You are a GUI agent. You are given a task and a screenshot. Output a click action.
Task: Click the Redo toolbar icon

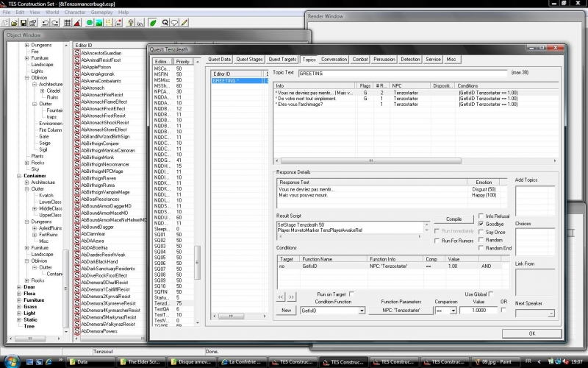[54, 23]
